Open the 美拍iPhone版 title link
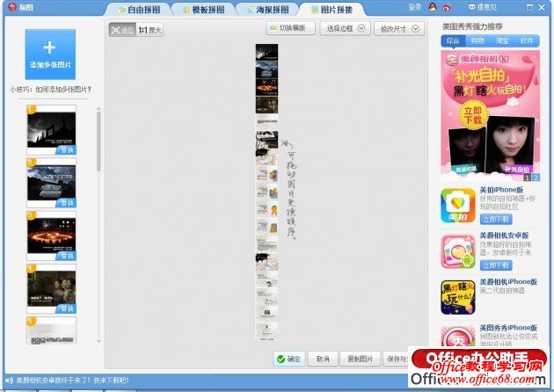 pyautogui.click(x=501, y=190)
